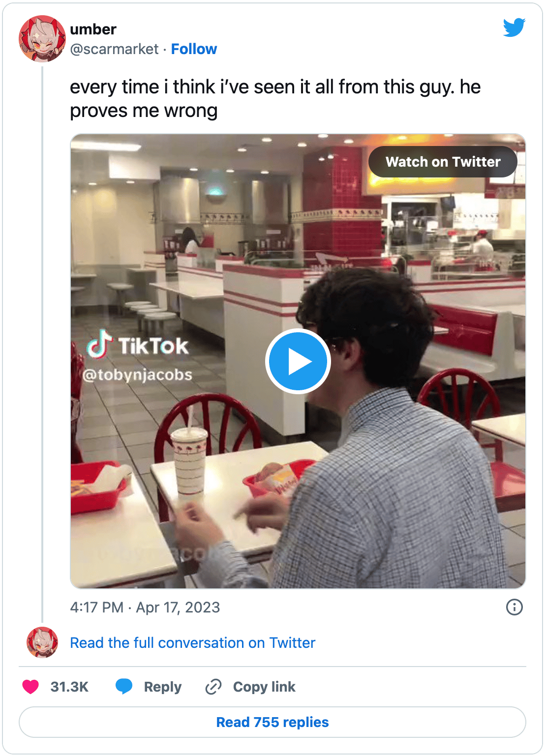Play the embedded TikTok video
The image size is (546, 756).
(x=298, y=361)
